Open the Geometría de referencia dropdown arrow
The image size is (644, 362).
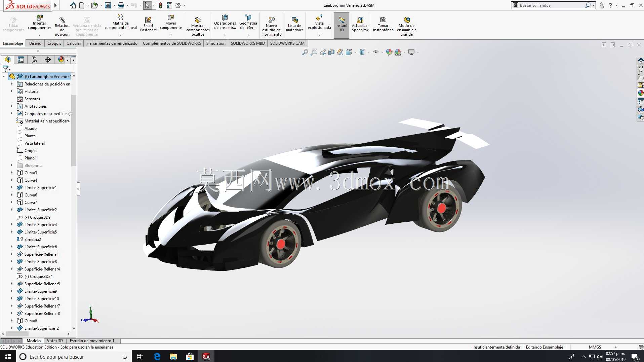248,35
